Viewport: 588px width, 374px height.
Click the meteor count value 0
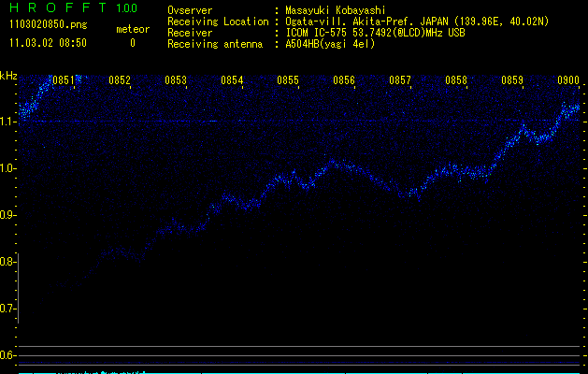pyautogui.click(x=132, y=43)
